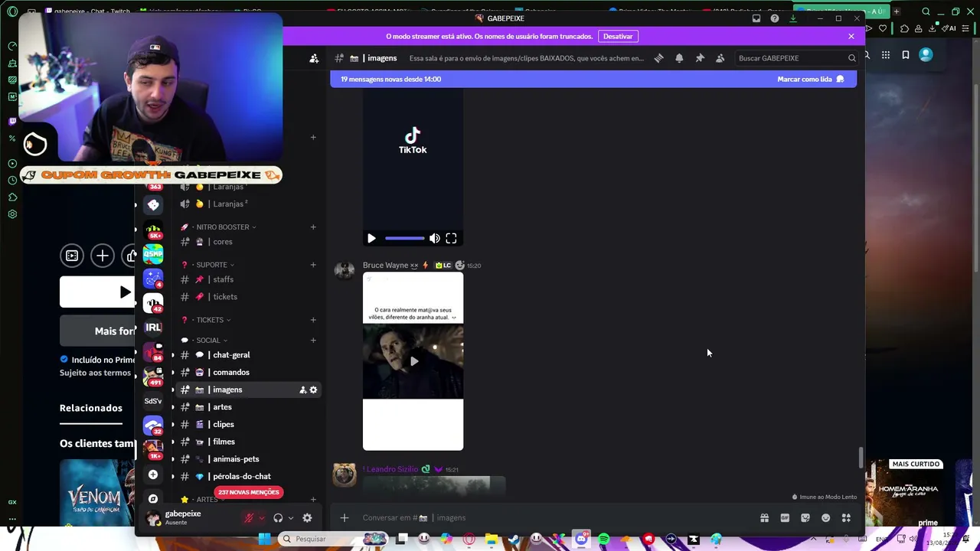This screenshot has width=980, height=551.
Task: Click the Buscar GABEPEIXE search field
Action: coord(796,58)
